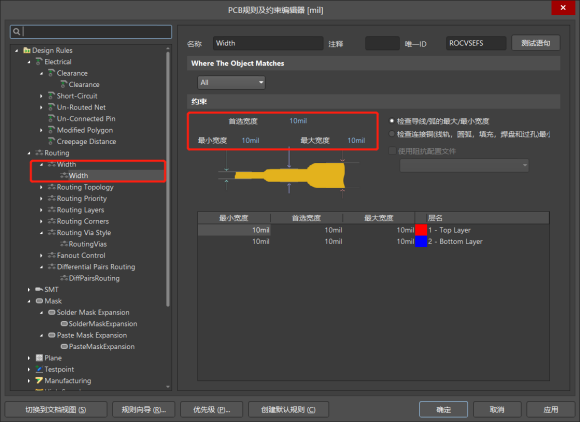Click the Design Rules folder icon
Viewport: 580px width, 423px height.
pyautogui.click(x=27, y=50)
